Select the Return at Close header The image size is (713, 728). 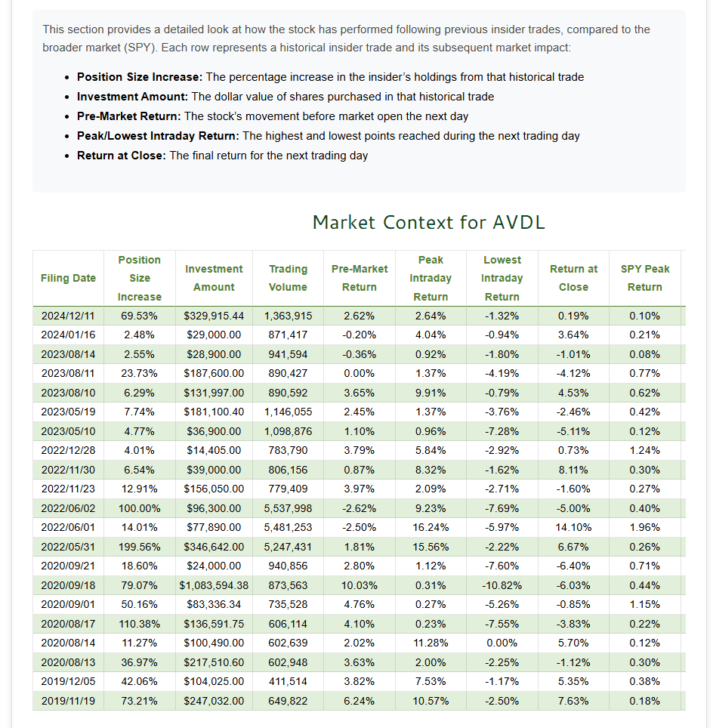[573, 278]
